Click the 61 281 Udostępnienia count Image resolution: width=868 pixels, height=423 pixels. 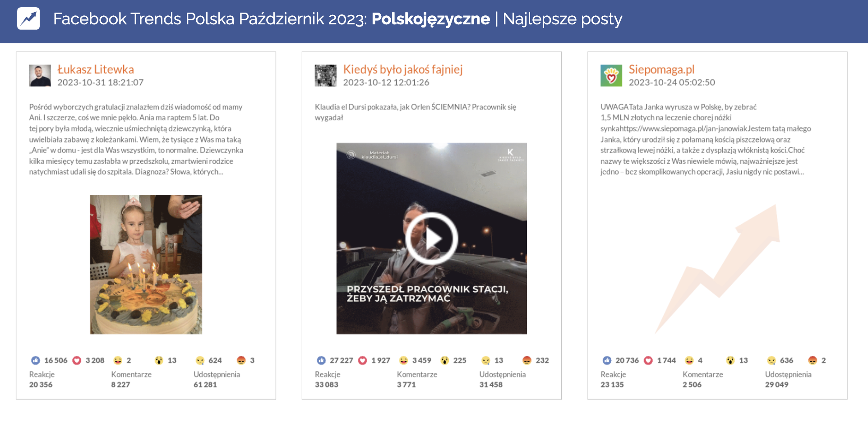(x=205, y=385)
